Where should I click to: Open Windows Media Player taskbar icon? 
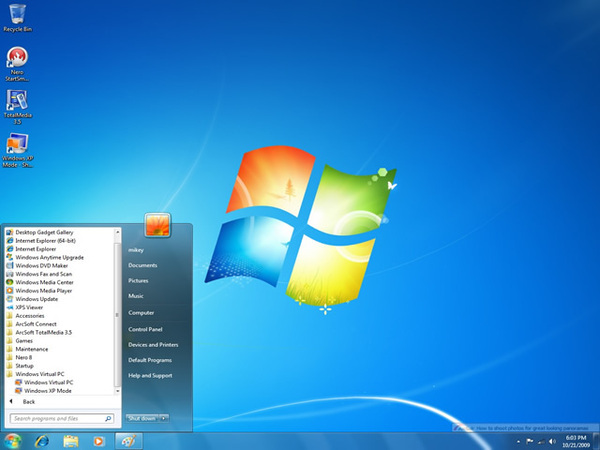[99, 441]
